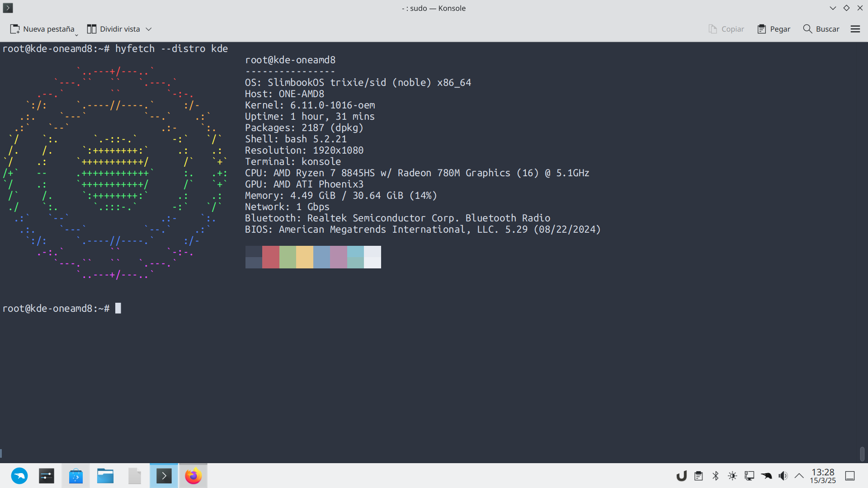Click the 'Packages: 2187 (dpkg)' line
Image resolution: width=868 pixels, height=488 pixels.
[x=304, y=128]
